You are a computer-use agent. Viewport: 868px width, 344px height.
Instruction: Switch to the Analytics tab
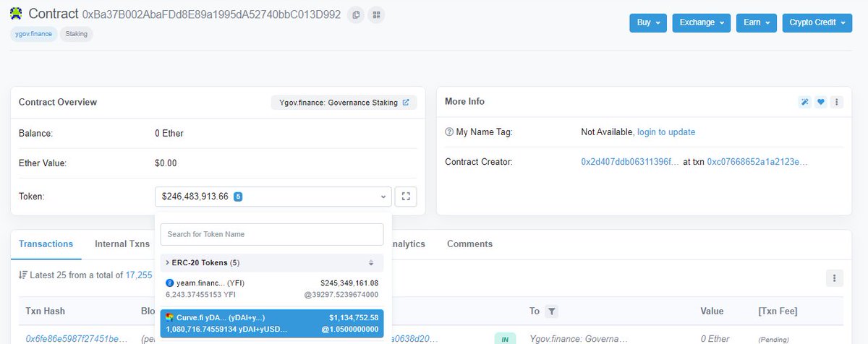click(x=408, y=244)
